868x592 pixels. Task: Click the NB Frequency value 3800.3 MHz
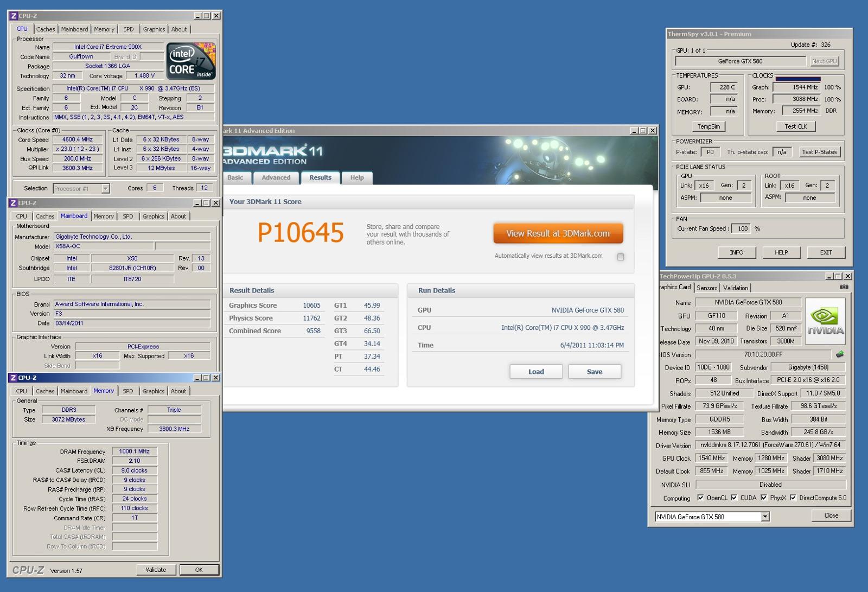tap(174, 429)
